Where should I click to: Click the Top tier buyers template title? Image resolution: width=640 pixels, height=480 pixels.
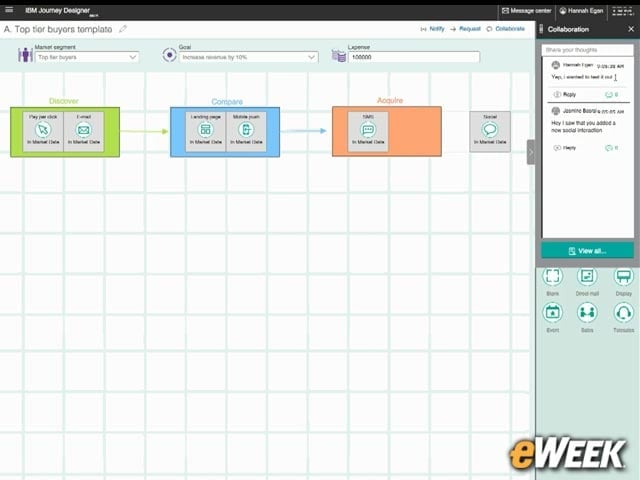[x=58, y=29]
